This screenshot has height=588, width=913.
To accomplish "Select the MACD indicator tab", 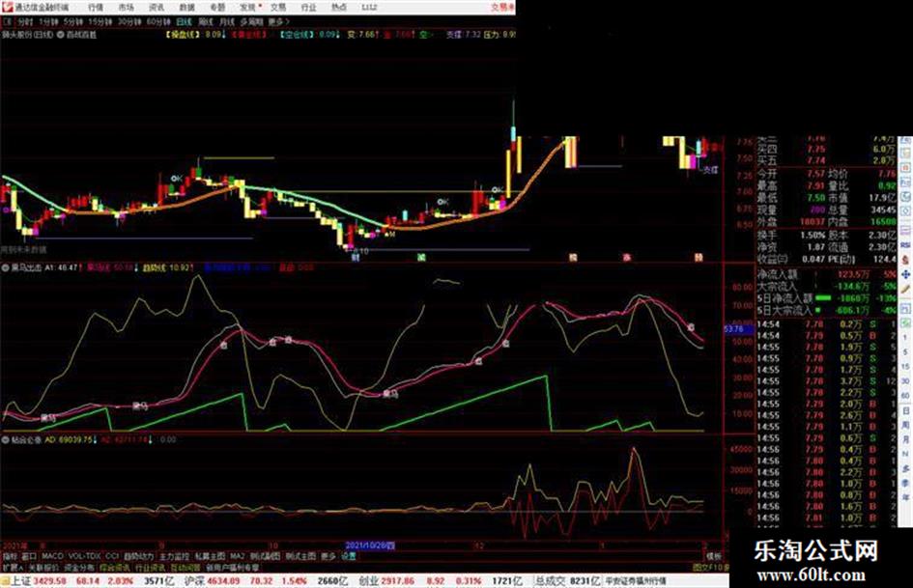I will click(x=52, y=556).
